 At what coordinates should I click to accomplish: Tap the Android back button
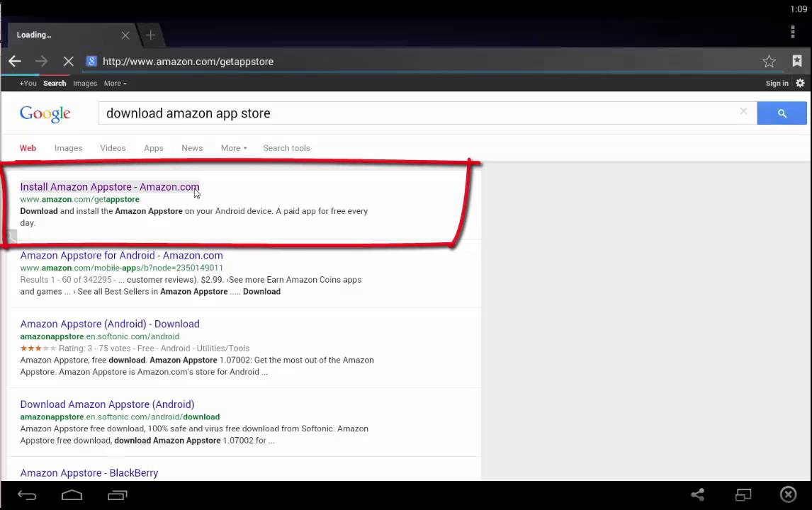27,496
